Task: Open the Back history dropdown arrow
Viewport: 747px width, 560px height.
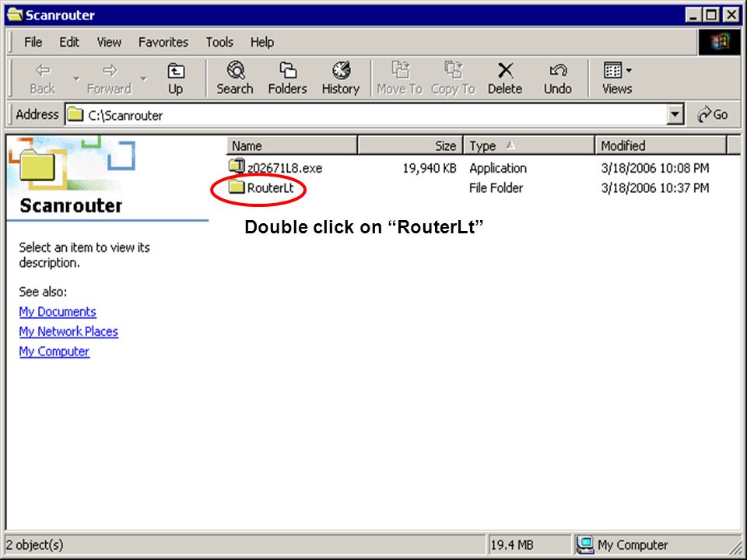Action: pos(75,79)
